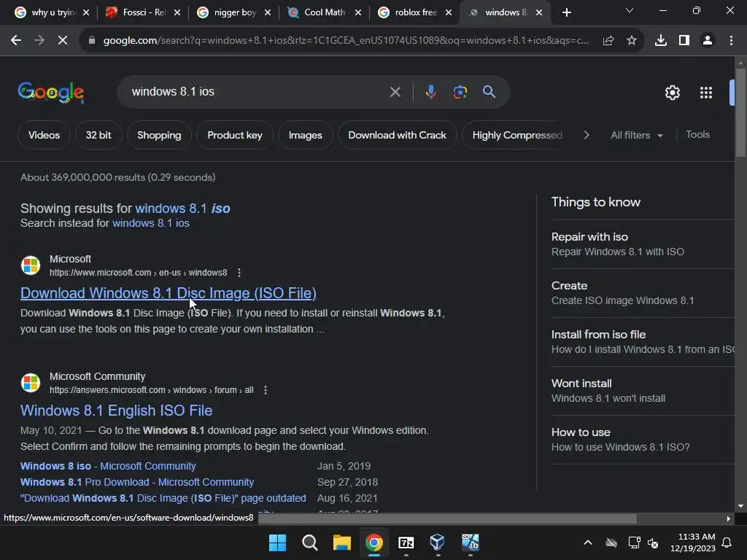Image resolution: width=747 pixels, height=560 pixels.
Task: Open the Chrome side panel
Action: (x=684, y=41)
